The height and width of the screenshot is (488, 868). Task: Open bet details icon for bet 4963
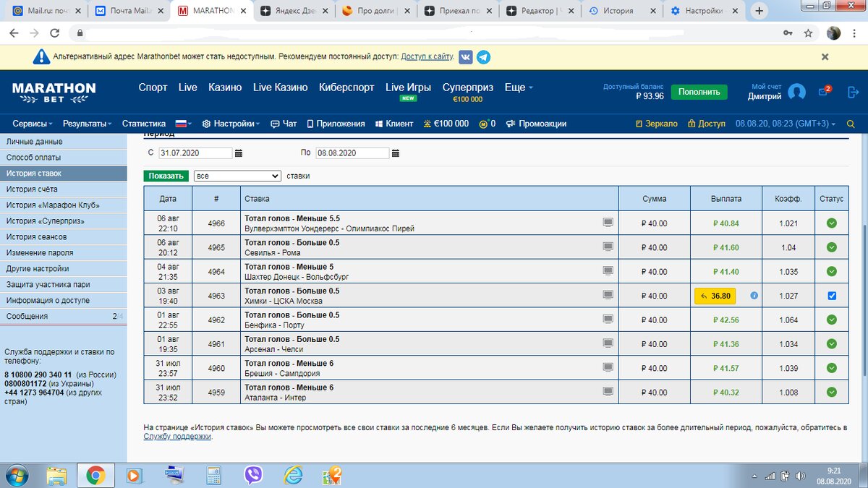click(608, 295)
